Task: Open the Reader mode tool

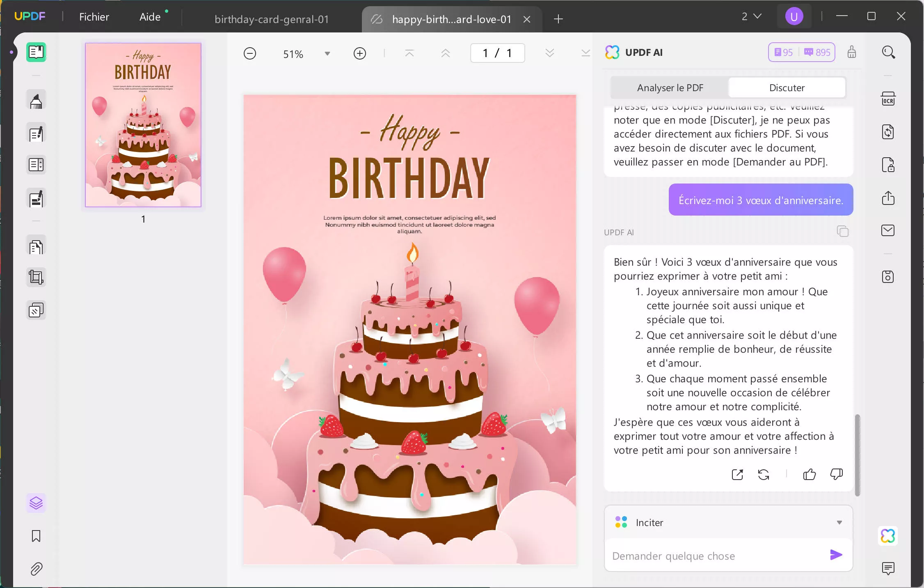Action: click(x=36, y=52)
